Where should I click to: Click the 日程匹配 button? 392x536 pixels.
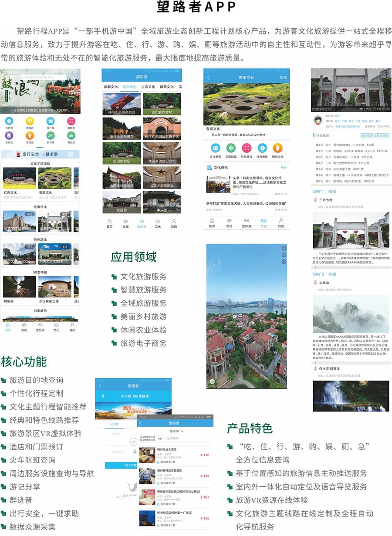[368, 136]
